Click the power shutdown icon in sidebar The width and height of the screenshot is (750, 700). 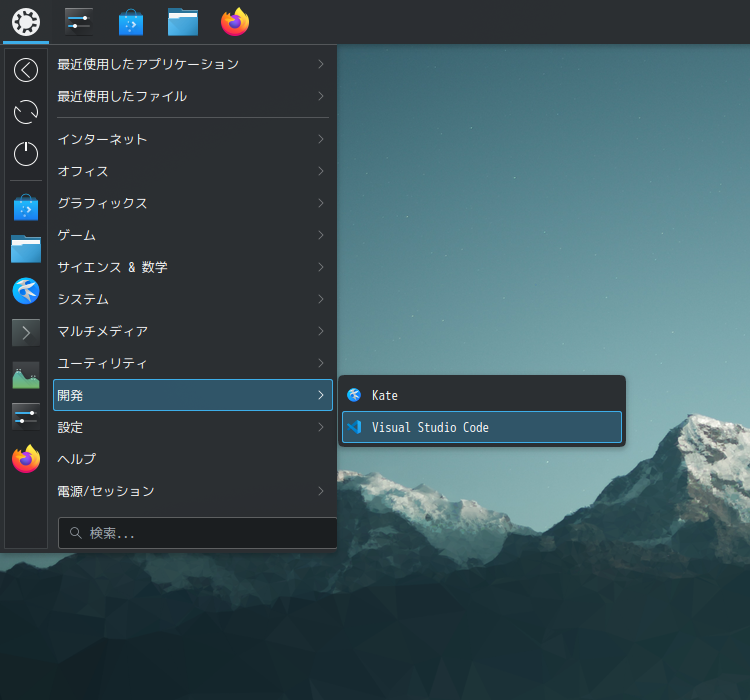26,154
